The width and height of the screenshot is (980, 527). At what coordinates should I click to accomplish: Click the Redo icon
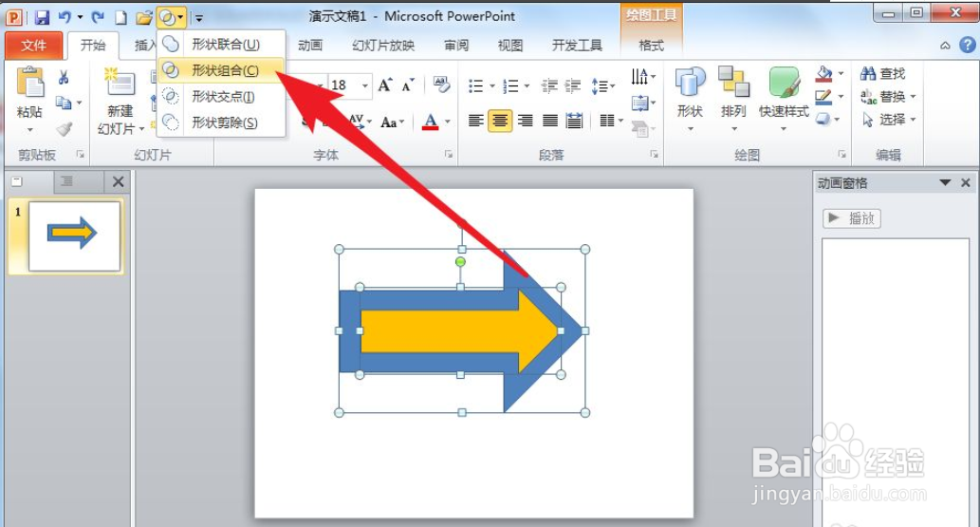[x=98, y=17]
